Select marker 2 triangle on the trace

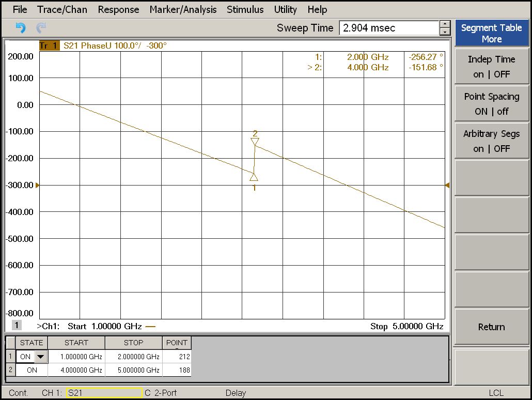[x=255, y=142]
